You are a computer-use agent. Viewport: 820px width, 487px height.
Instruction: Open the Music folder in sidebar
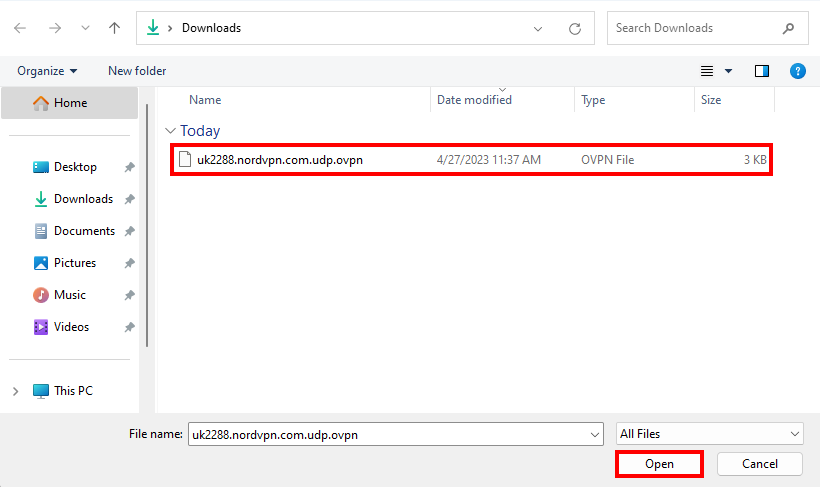(69, 295)
